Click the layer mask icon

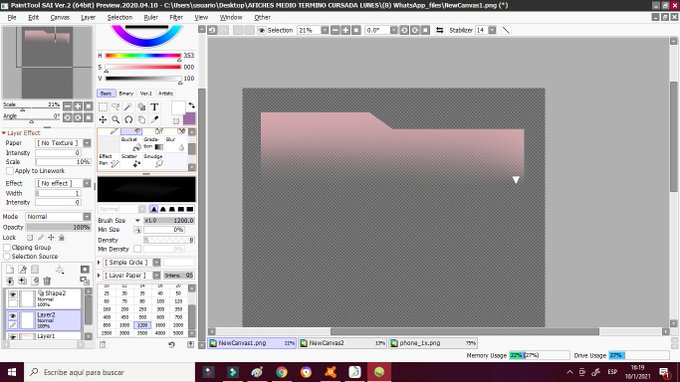point(85,270)
